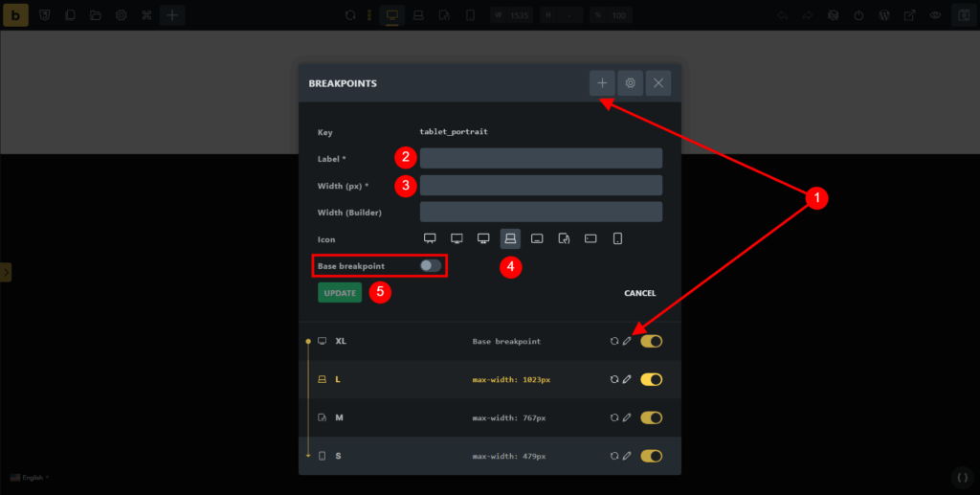Open the English language dropdown

click(x=30, y=478)
